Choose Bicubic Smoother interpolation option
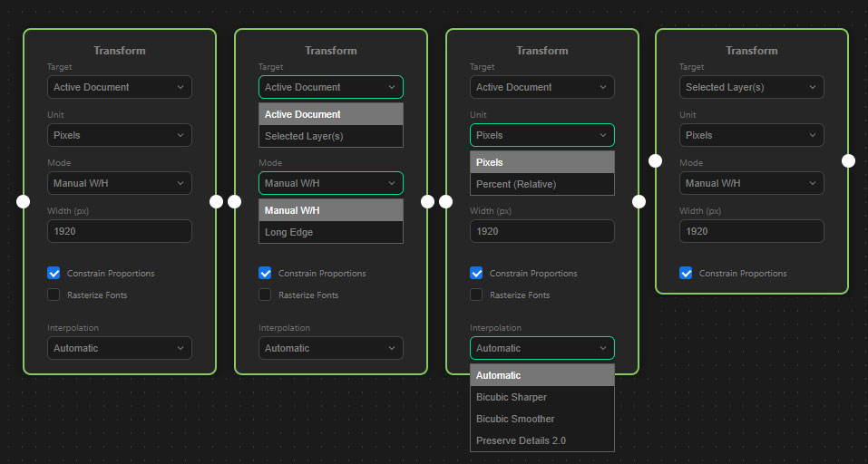868x464 pixels. tap(541, 419)
